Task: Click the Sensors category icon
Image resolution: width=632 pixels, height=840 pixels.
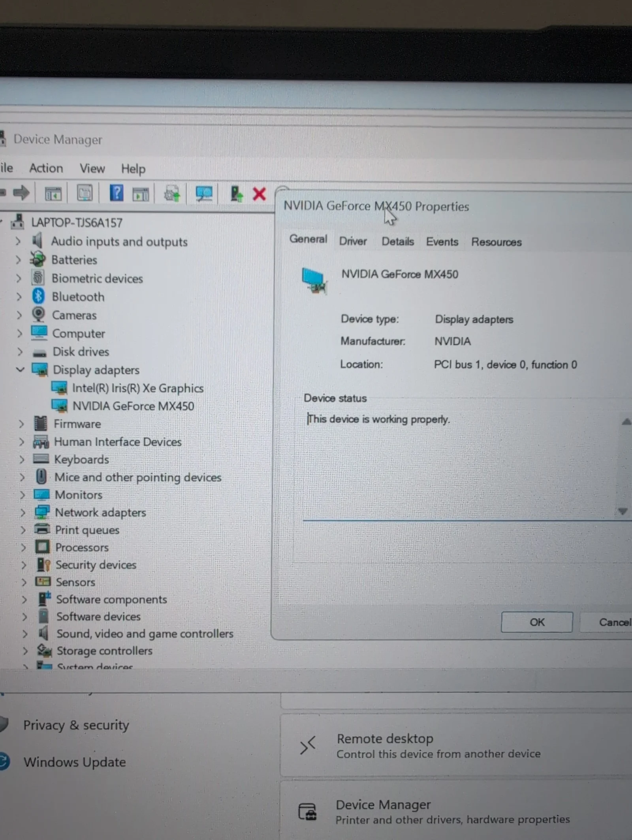Action: coord(43,581)
